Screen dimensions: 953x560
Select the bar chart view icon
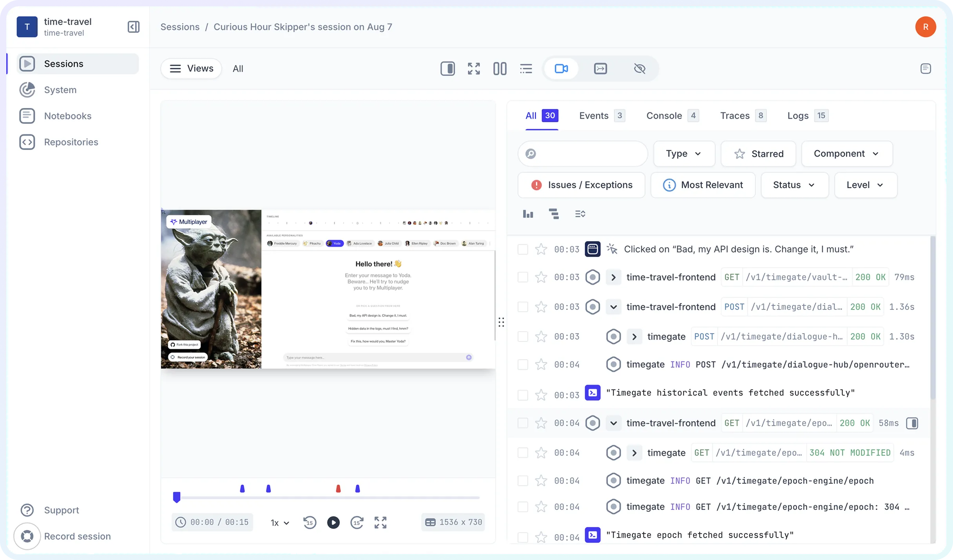(528, 214)
